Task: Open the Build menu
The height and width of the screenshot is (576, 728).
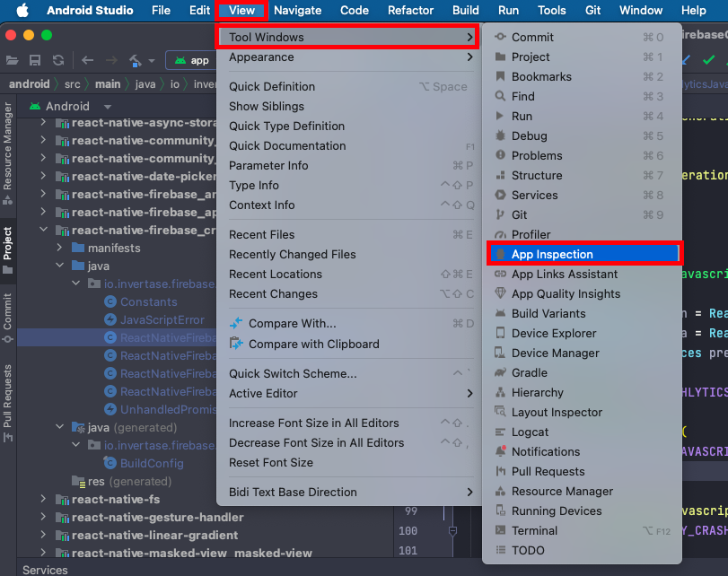Action: pos(466,10)
